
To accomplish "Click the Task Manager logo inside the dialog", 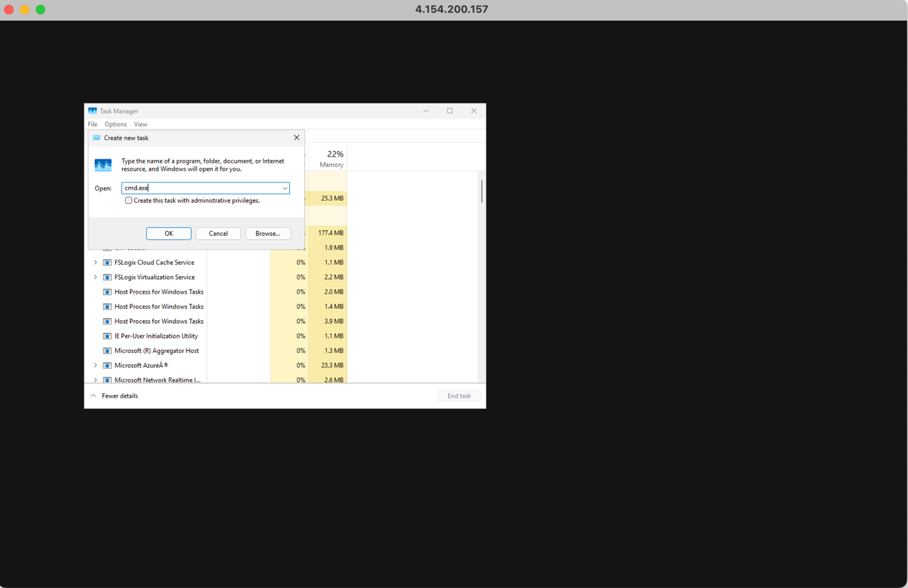I will tap(103, 165).
